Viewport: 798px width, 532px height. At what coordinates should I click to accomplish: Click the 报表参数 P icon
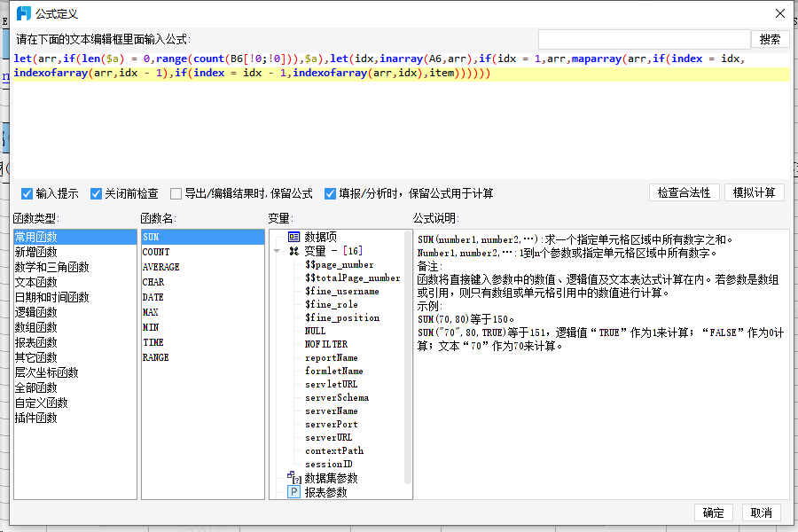tap(293, 492)
